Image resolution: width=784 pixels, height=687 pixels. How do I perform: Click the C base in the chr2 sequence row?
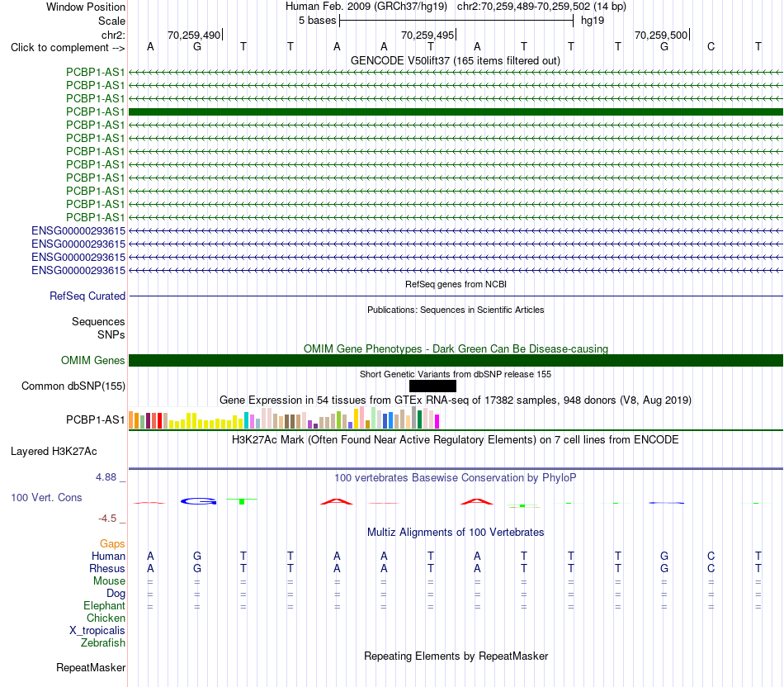[x=711, y=47]
